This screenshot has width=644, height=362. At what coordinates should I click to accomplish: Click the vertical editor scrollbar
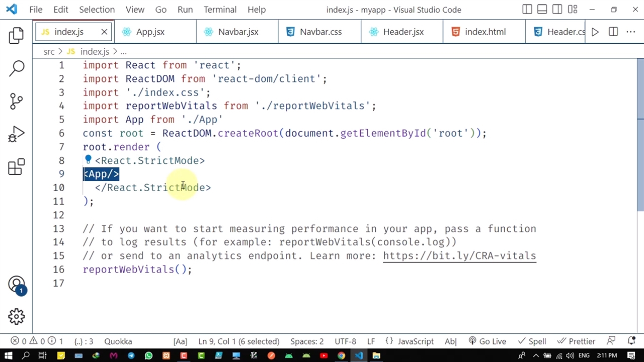640,136
